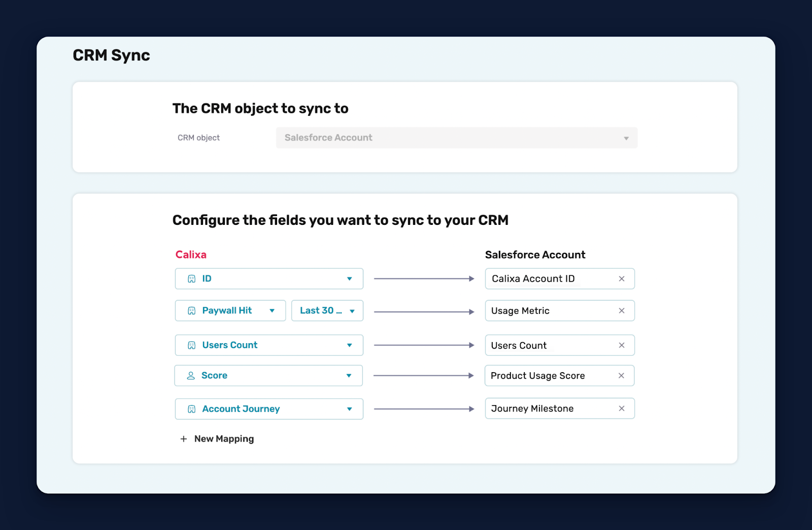Click the Usage Metric field
The image size is (812, 530).
click(560, 311)
